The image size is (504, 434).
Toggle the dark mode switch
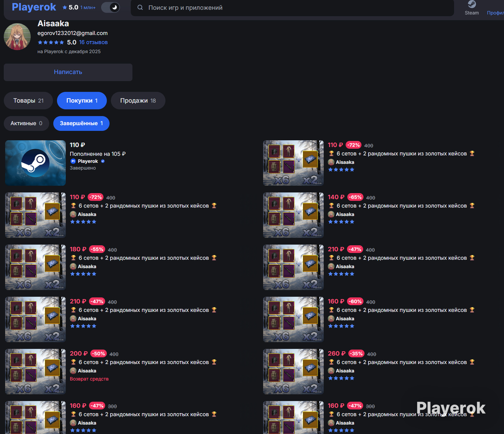coord(110,7)
